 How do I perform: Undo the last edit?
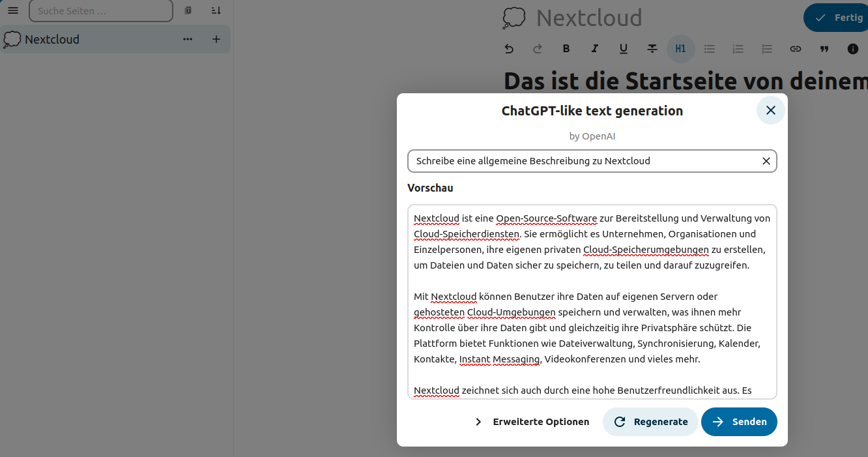pyautogui.click(x=509, y=49)
